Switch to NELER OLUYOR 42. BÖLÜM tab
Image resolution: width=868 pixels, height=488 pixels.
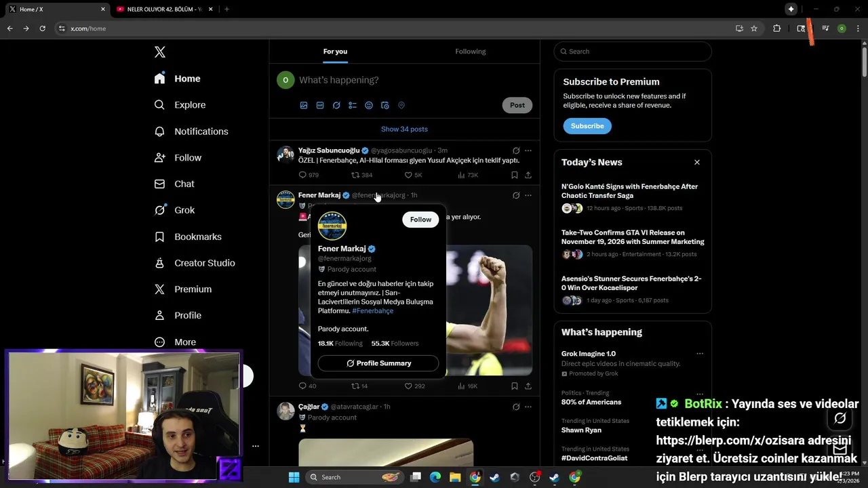click(x=165, y=9)
